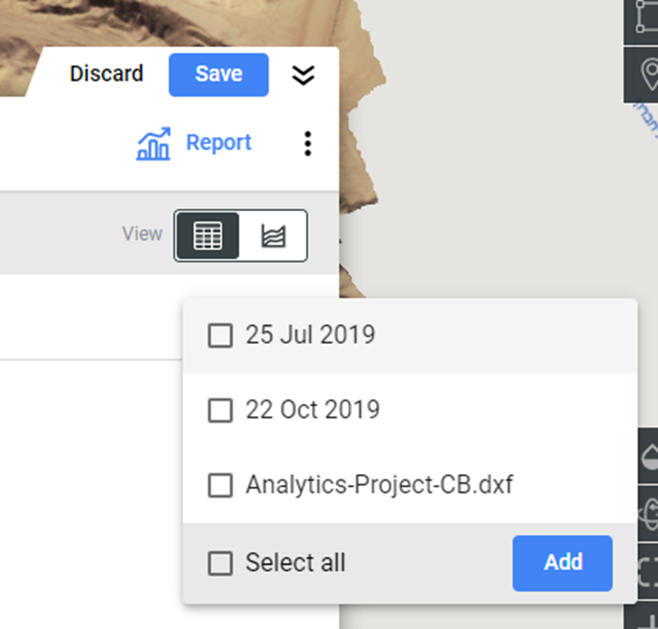Click the 3D orbit view icon
This screenshot has width=658, height=629.
(649, 512)
